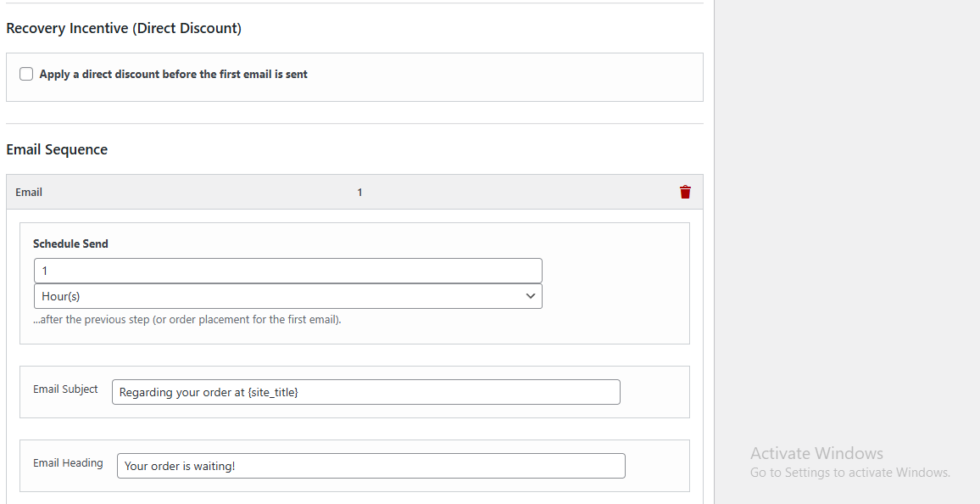Viewport: 980px width, 504px height.
Task: Click the 'Apply a direct discount' label text
Action: click(x=173, y=75)
